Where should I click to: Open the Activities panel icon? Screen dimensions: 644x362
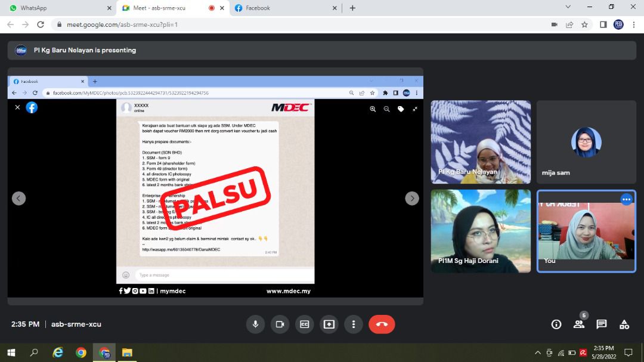pyautogui.click(x=624, y=324)
